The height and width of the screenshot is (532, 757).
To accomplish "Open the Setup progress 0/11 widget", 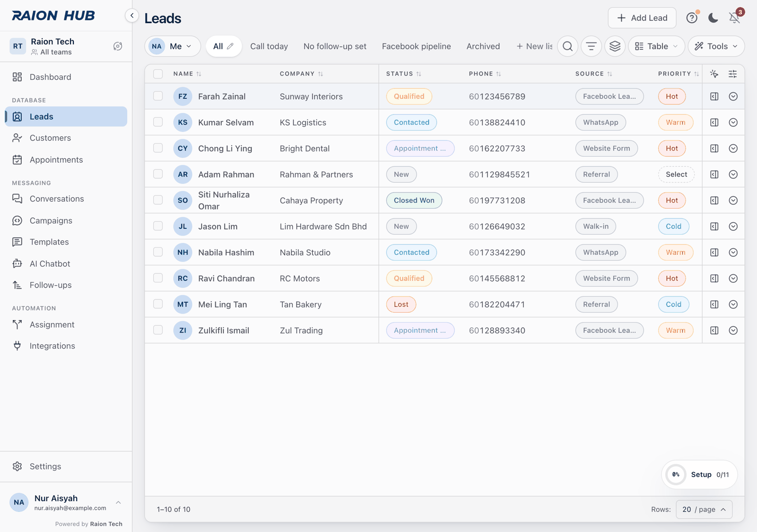I will 699,474.
